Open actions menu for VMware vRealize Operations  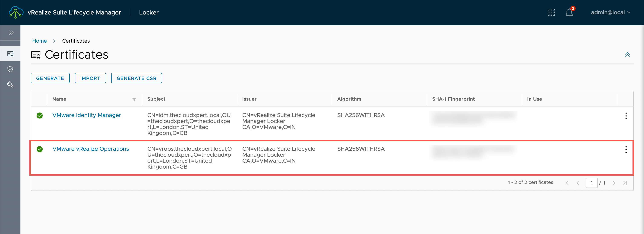point(626,149)
